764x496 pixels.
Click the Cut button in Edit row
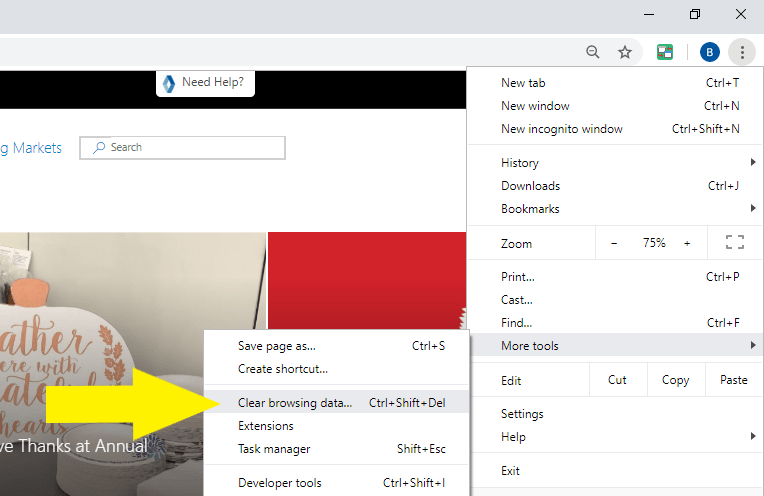point(617,380)
